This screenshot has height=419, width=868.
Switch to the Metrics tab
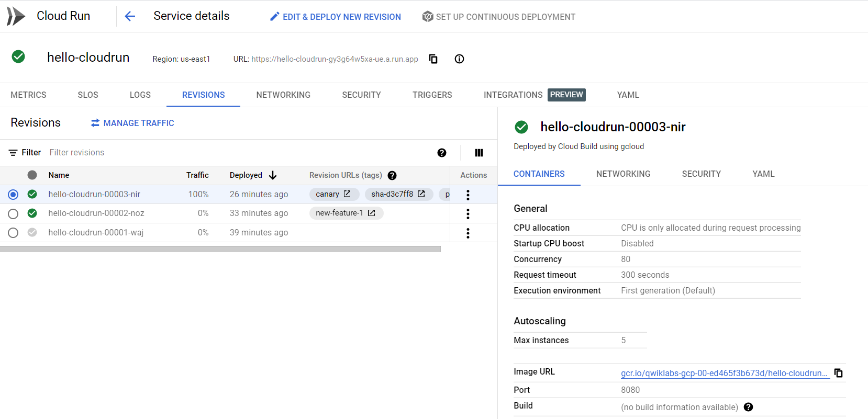28,95
